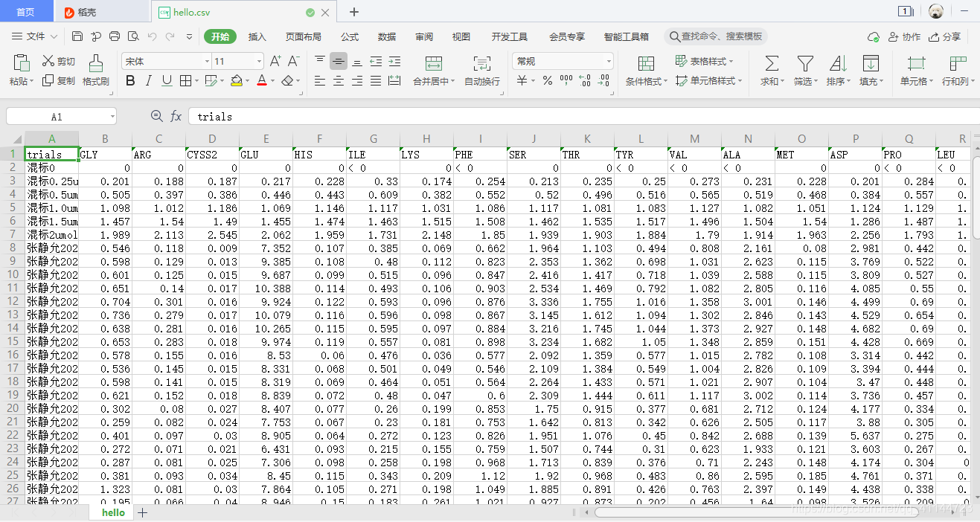This screenshot has width=980, height=522.
Task: Click the Increase Decimal icon
Action: point(585,80)
